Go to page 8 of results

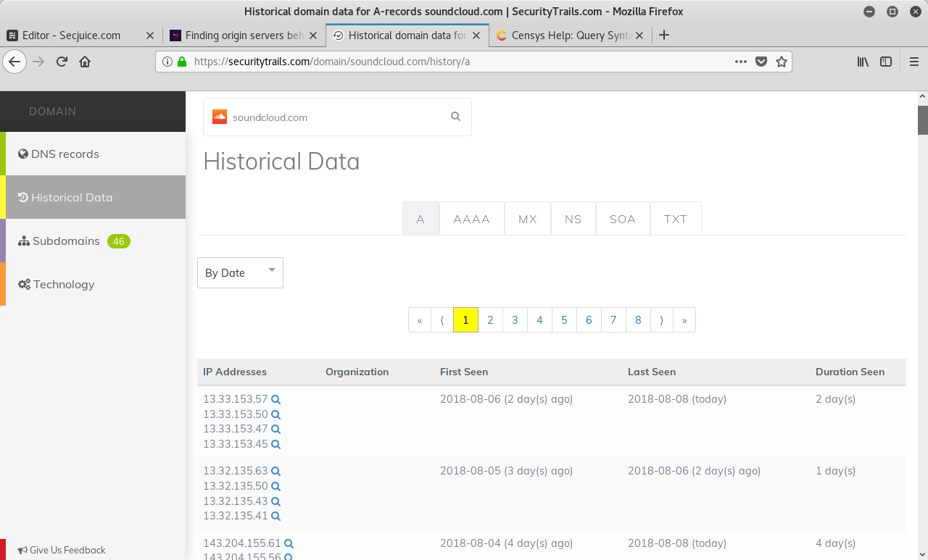coord(638,320)
